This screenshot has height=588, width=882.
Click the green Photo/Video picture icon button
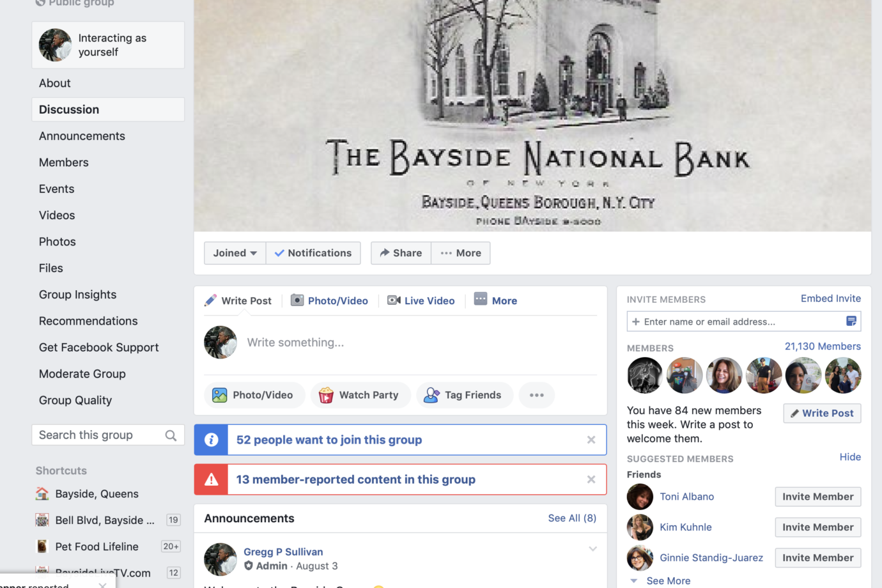(x=219, y=395)
